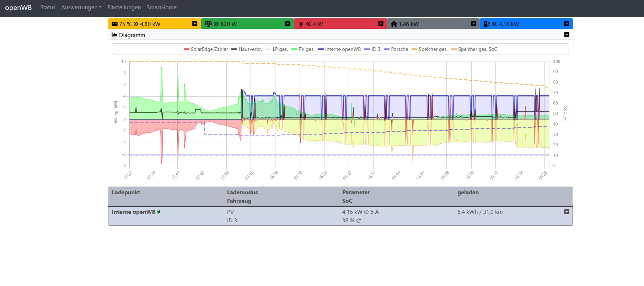Click the 75 % battery SoC text
The height and width of the screenshot is (286, 644).
(x=125, y=24)
